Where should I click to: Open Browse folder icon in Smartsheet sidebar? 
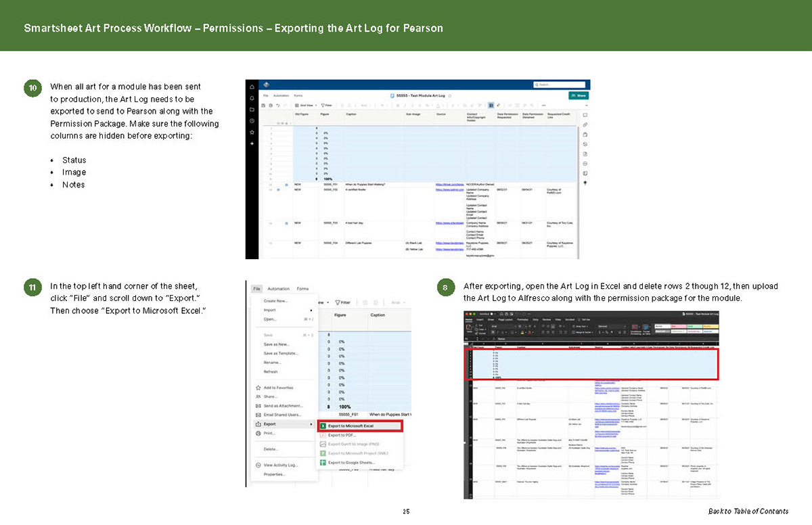click(252, 110)
